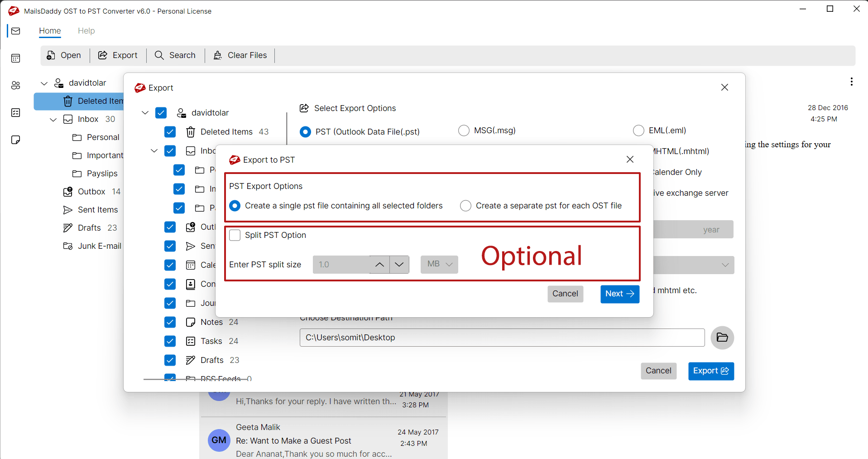
Task: Click the GM avatar of Geeta Malik
Action: (219, 440)
